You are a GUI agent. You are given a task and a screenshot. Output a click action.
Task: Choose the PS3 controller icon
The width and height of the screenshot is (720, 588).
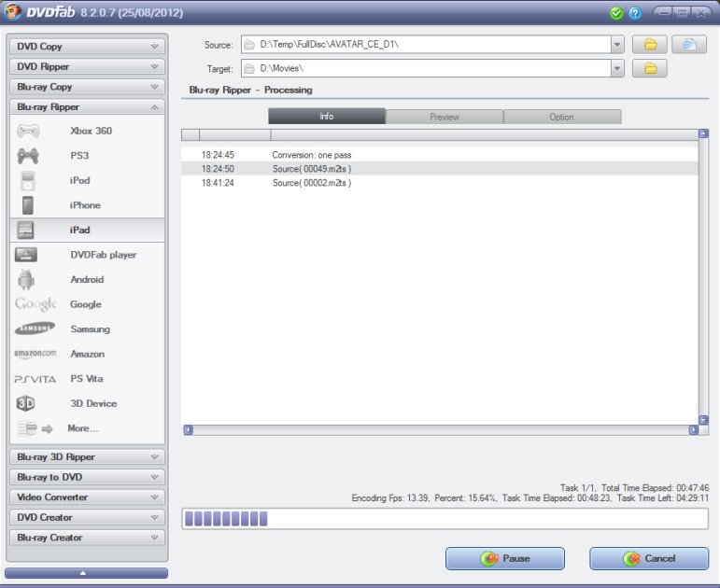click(x=28, y=156)
